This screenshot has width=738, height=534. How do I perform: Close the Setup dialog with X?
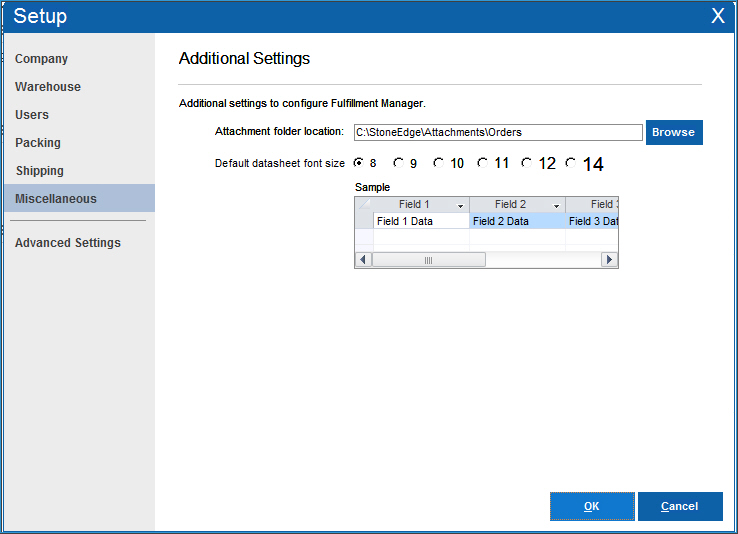tap(717, 16)
